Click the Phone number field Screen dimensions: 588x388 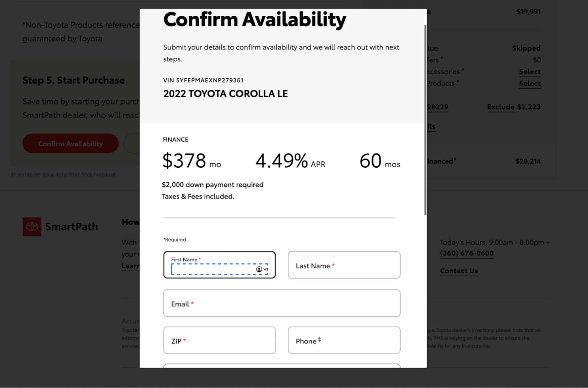[x=344, y=340]
